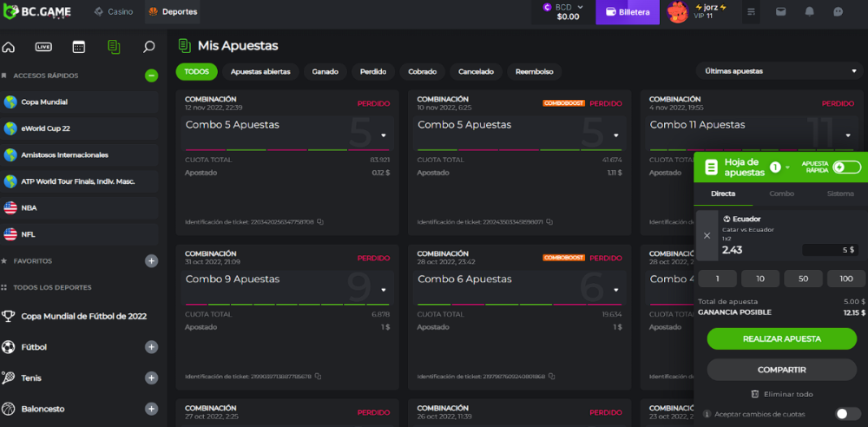The height and width of the screenshot is (427, 868).
Task: Copy ticket ID of 12 nov bet
Action: (320, 222)
